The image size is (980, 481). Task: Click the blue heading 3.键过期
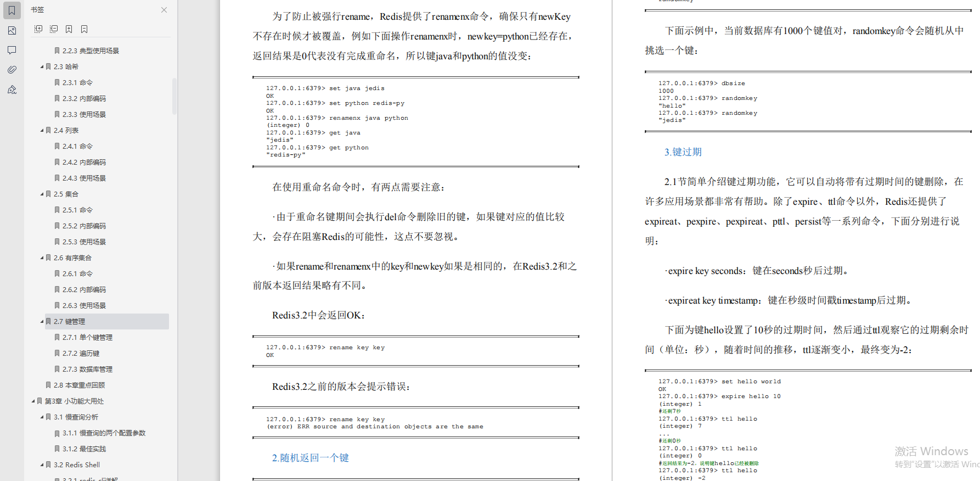click(x=683, y=152)
